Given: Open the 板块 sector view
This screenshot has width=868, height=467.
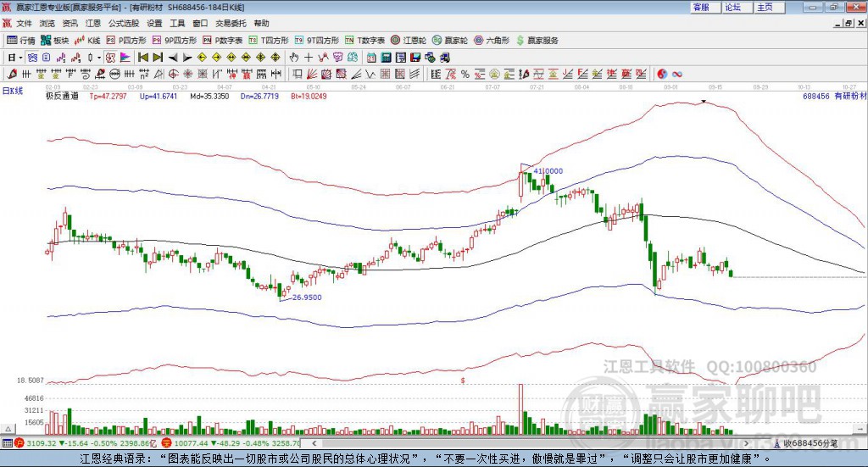Looking at the screenshot, I should [x=55, y=41].
